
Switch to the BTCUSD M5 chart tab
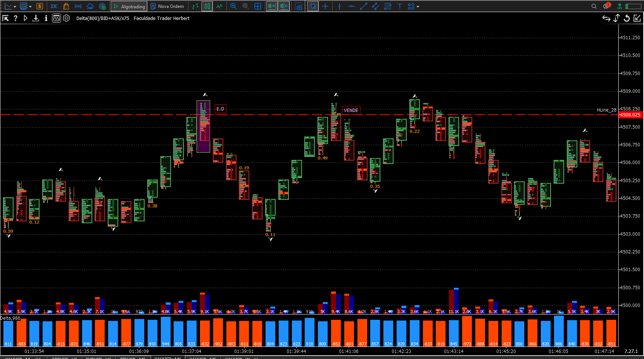pos(133,357)
